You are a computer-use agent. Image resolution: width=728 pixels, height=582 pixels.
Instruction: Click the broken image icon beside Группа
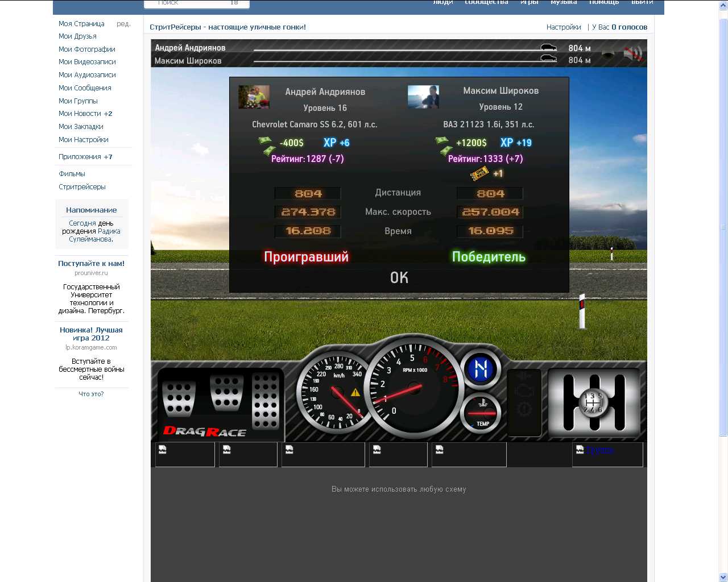[x=580, y=450]
